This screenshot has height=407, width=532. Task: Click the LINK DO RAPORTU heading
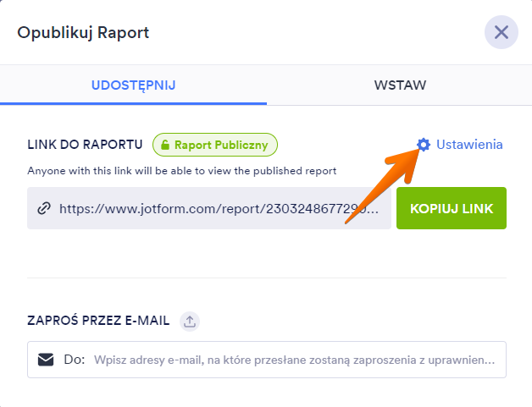click(x=85, y=145)
